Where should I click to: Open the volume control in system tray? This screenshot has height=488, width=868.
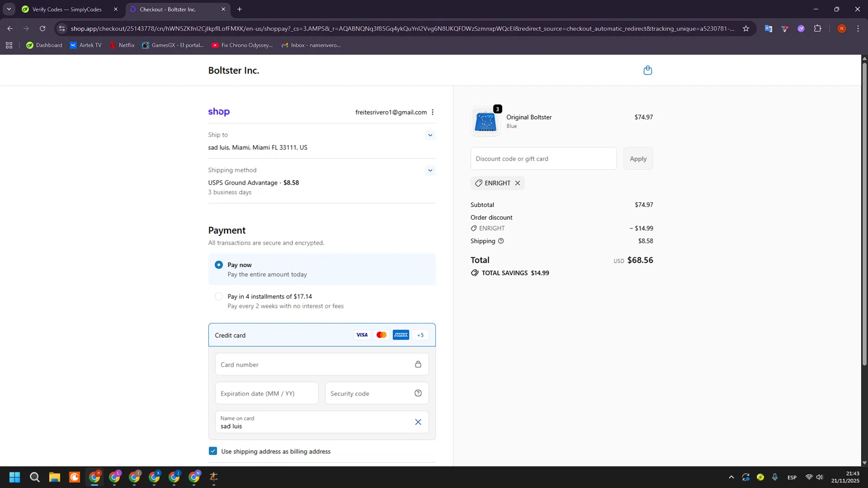tap(819, 477)
